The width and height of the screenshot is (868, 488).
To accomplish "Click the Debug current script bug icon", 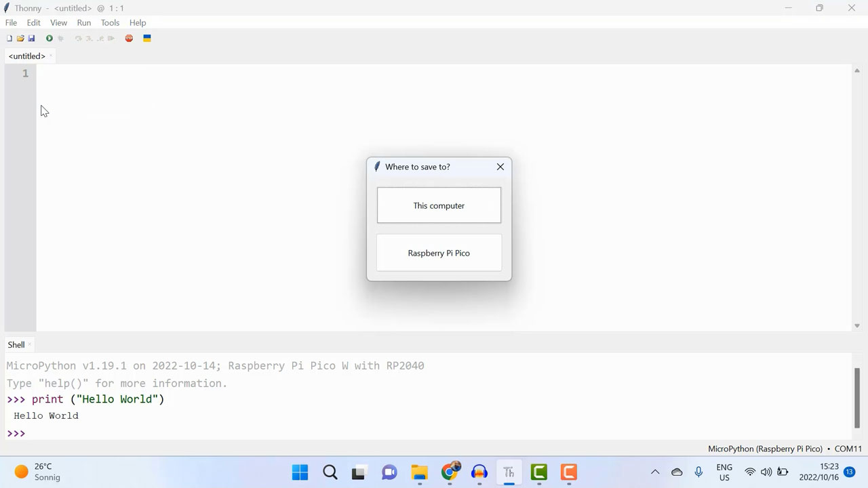I will [x=60, y=39].
